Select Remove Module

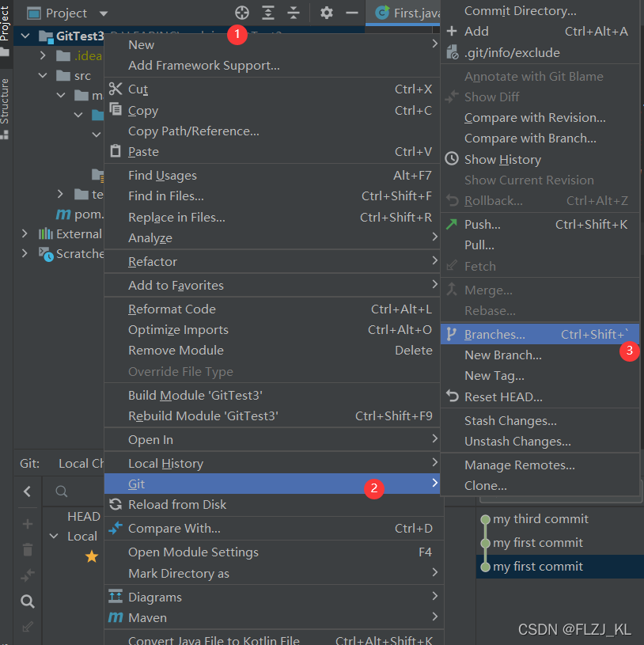(x=272, y=350)
